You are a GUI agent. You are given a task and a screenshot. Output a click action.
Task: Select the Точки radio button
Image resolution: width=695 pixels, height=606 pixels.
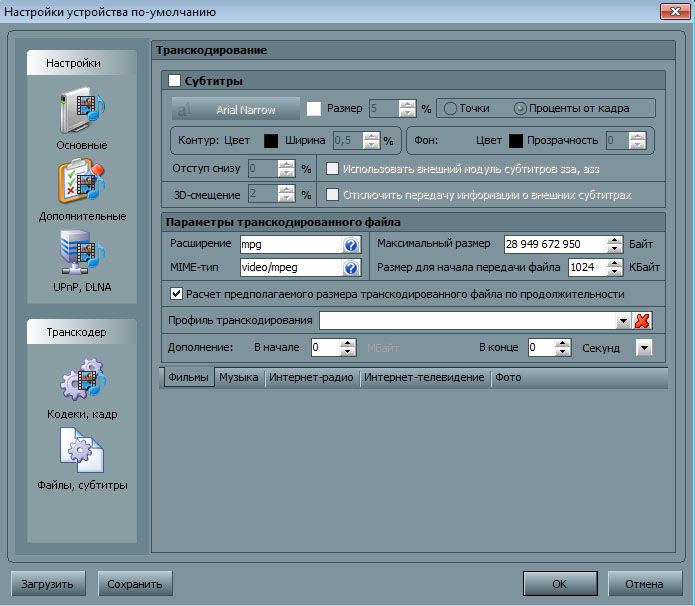[x=450, y=108]
